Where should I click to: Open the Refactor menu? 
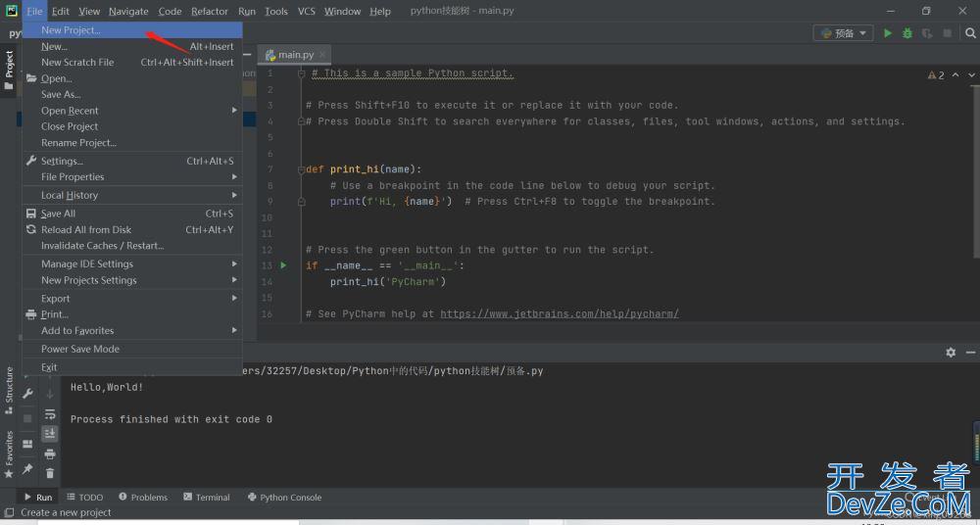(x=210, y=11)
